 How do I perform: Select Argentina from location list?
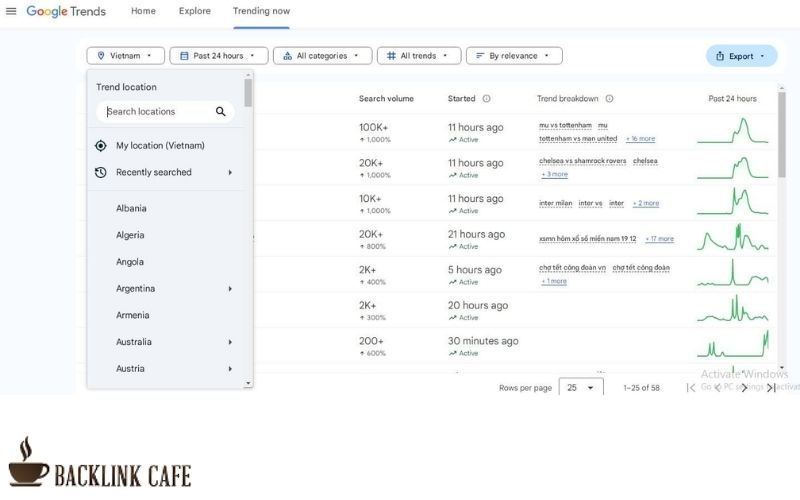pyautogui.click(x=135, y=288)
